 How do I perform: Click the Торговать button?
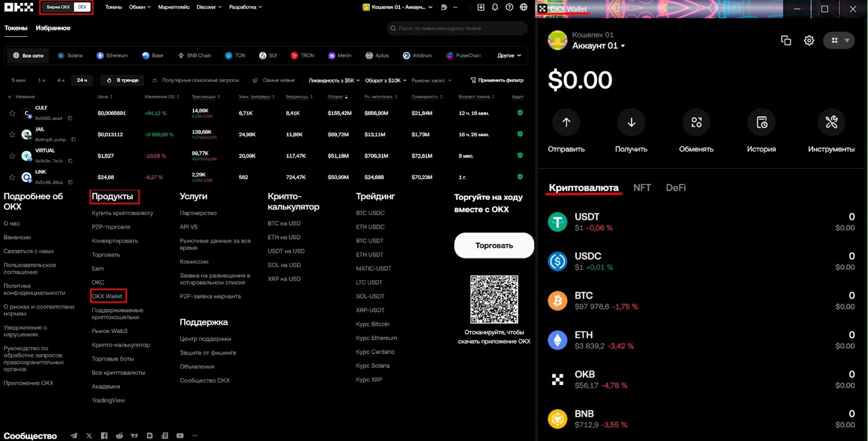[x=494, y=245]
